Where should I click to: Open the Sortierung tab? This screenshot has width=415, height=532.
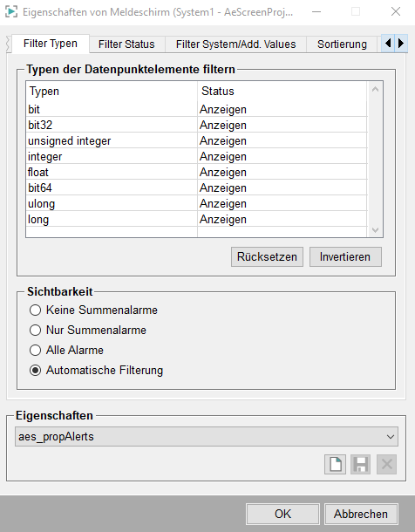click(342, 44)
